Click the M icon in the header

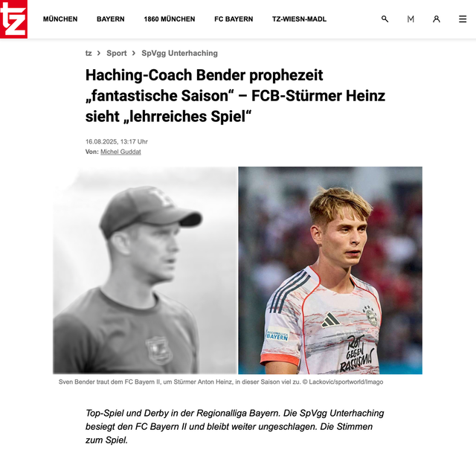411,19
